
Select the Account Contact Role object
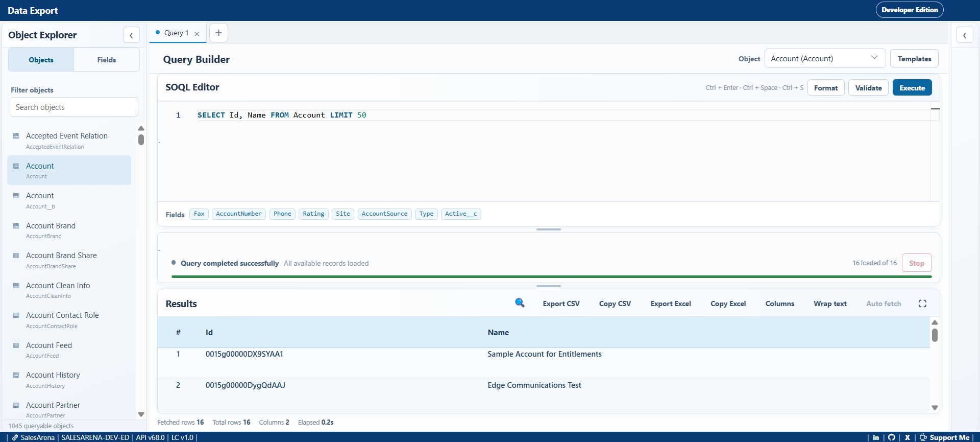tap(69, 320)
